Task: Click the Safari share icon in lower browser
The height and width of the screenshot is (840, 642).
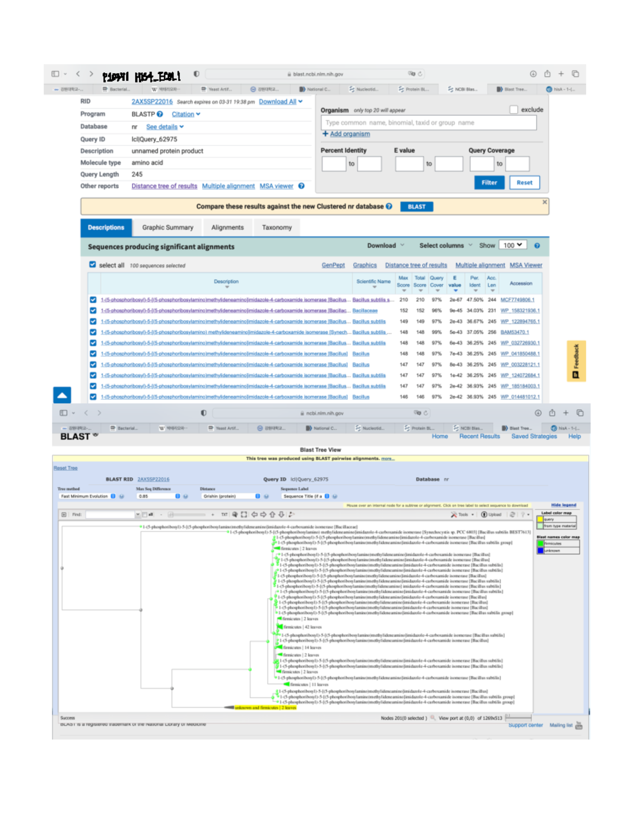Action: coord(552,413)
